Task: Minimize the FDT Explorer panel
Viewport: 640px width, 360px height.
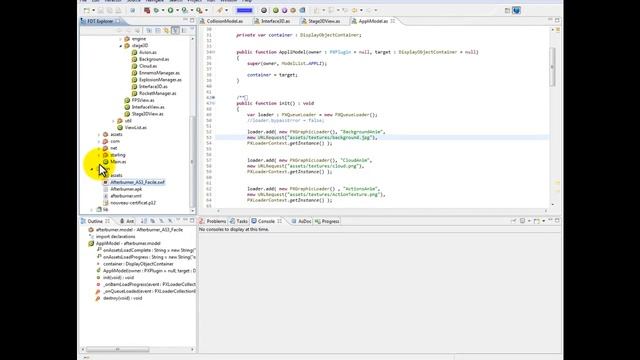Action: coord(185,20)
